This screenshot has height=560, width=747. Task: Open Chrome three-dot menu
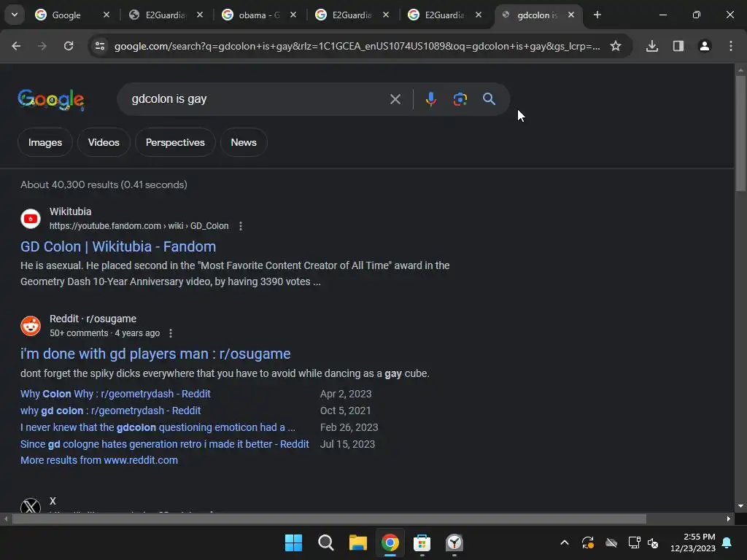(x=731, y=46)
